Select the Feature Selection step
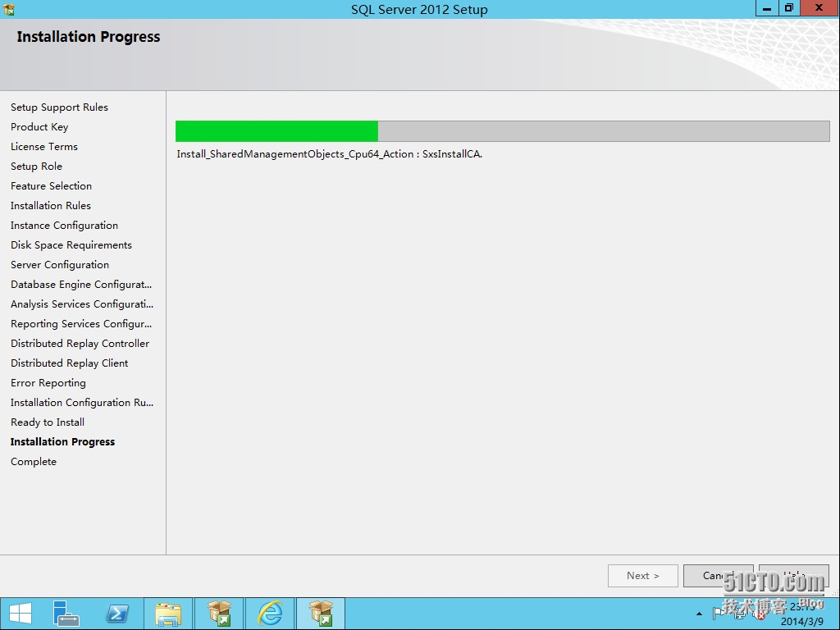Screen dimensions: 840x630 [x=52, y=186]
